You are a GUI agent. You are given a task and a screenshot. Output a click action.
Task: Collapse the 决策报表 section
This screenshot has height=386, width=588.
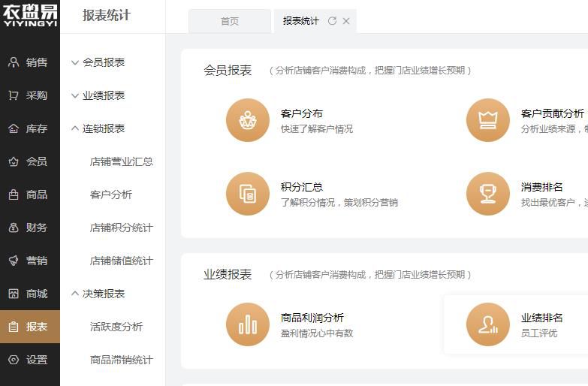point(97,294)
